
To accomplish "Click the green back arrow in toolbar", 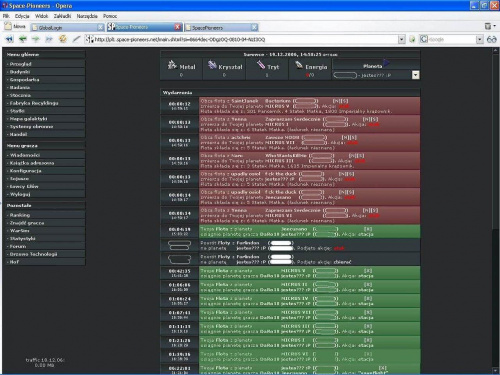I will coord(22,39).
